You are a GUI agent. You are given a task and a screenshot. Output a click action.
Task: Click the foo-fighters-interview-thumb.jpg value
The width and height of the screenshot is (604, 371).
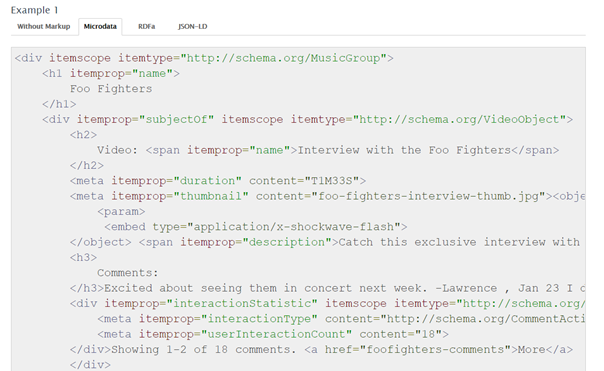point(428,196)
